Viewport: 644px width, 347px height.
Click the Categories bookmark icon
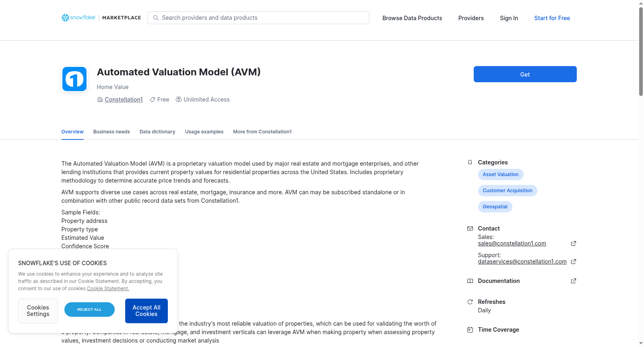[x=470, y=162]
